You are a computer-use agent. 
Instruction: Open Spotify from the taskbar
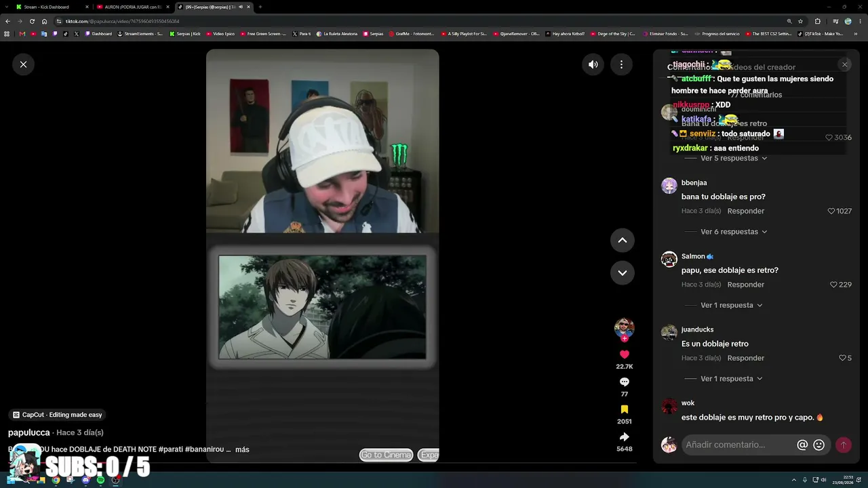(x=100, y=480)
